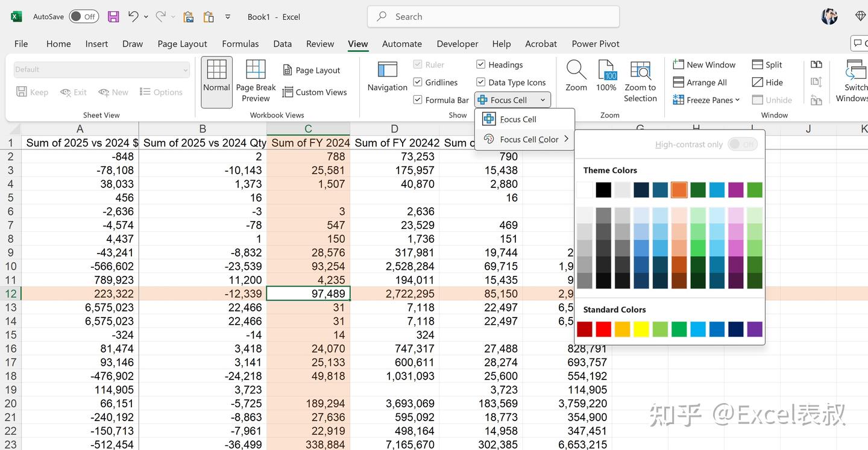Toggle the AutoSave switch on
This screenshot has height=450, width=868.
click(x=84, y=16)
